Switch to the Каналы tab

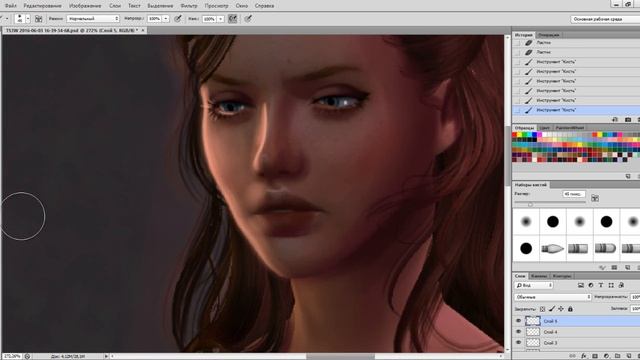click(x=539, y=276)
